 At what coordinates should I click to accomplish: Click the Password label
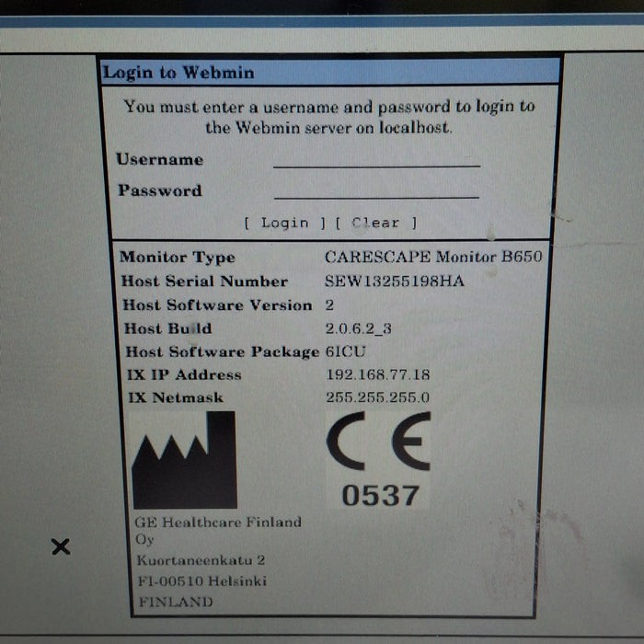click(x=160, y=190)
